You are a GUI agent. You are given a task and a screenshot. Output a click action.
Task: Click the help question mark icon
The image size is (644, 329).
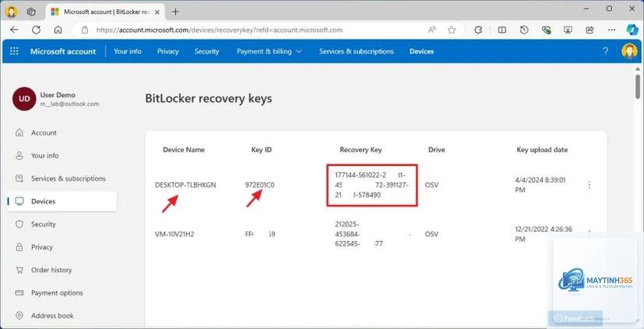[x=605, y=51]
